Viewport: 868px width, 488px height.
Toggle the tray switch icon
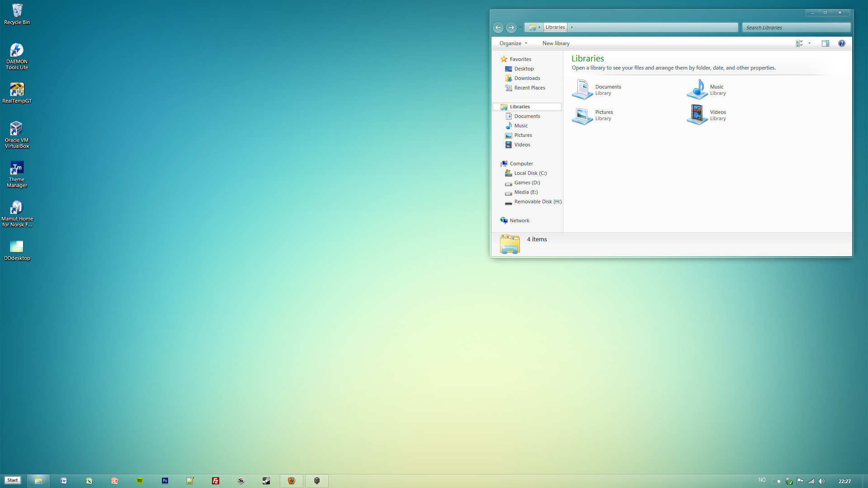pos(777,481)
